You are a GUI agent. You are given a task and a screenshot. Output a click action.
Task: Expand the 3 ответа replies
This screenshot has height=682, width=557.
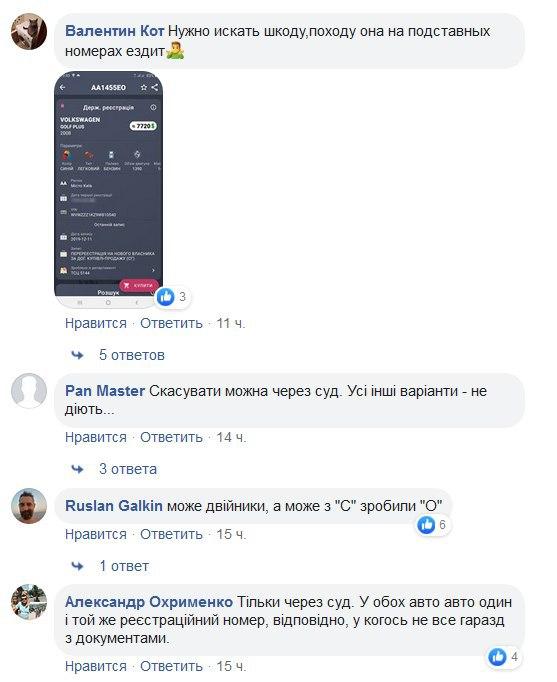point(128,469)
